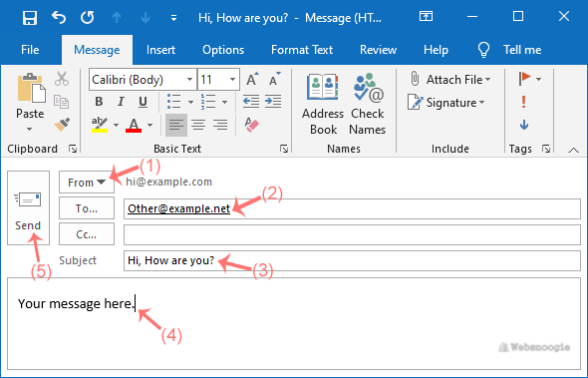
Task: Click the Cc... button
Action: 87,234
